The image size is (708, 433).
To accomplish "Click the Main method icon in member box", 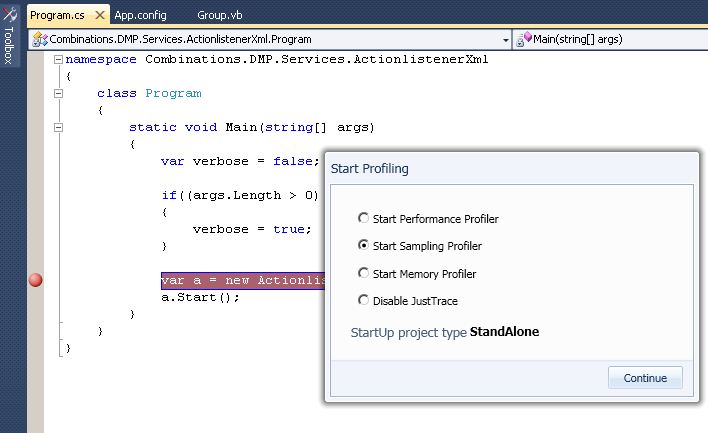I will [x=524, y=40].
